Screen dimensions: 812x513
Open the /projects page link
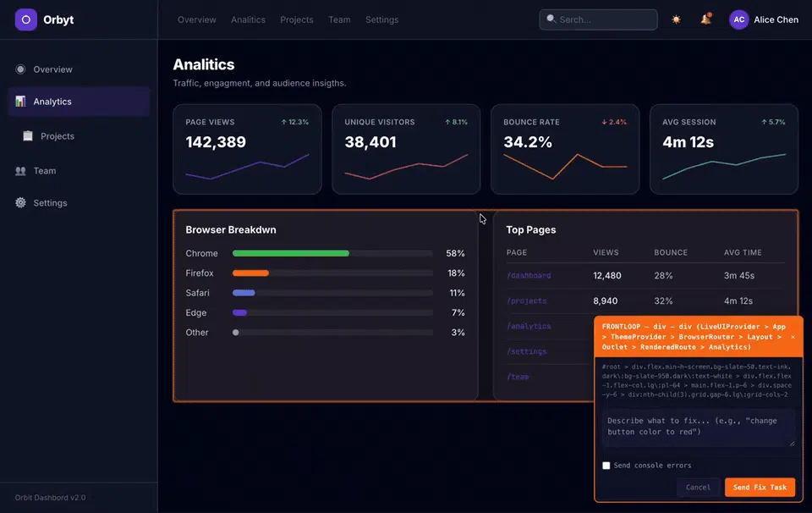[x=526, y=301]
